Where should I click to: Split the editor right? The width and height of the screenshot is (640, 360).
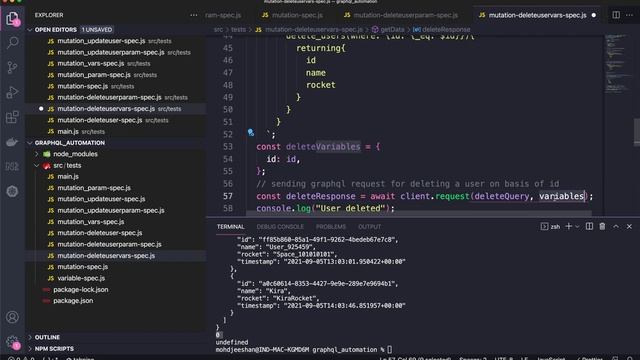[616, 15]
